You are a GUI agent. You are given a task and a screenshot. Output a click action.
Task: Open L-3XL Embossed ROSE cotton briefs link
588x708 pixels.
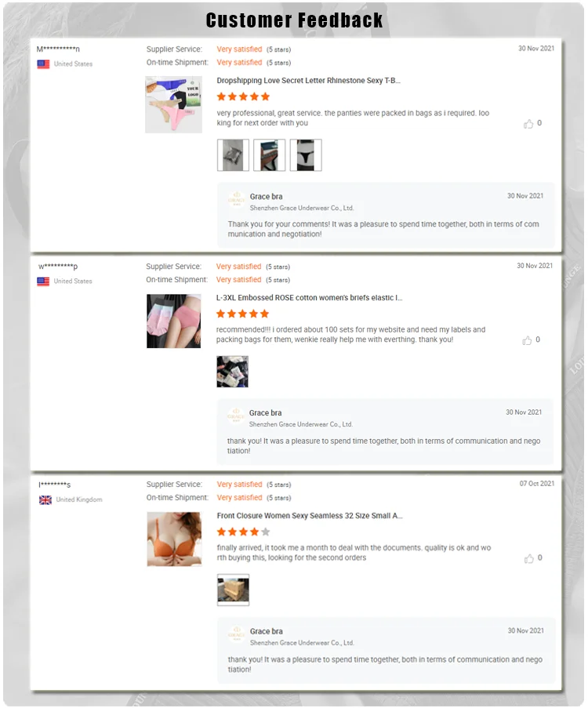point(309,298)
